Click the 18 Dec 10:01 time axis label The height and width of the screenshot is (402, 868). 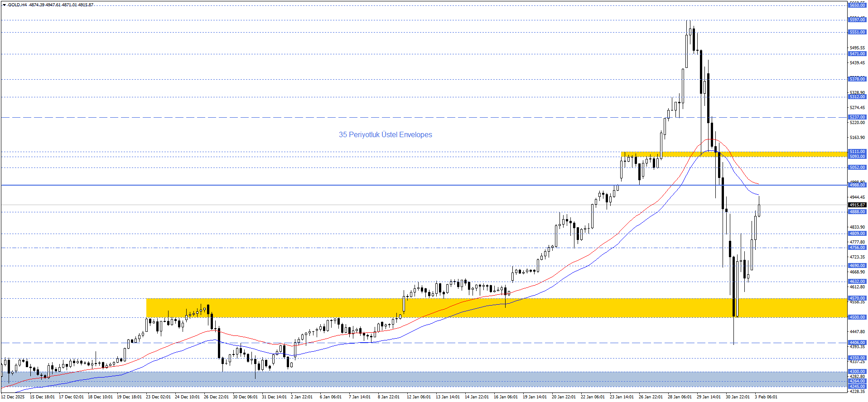pyautogui.click(x=100, y=397)
